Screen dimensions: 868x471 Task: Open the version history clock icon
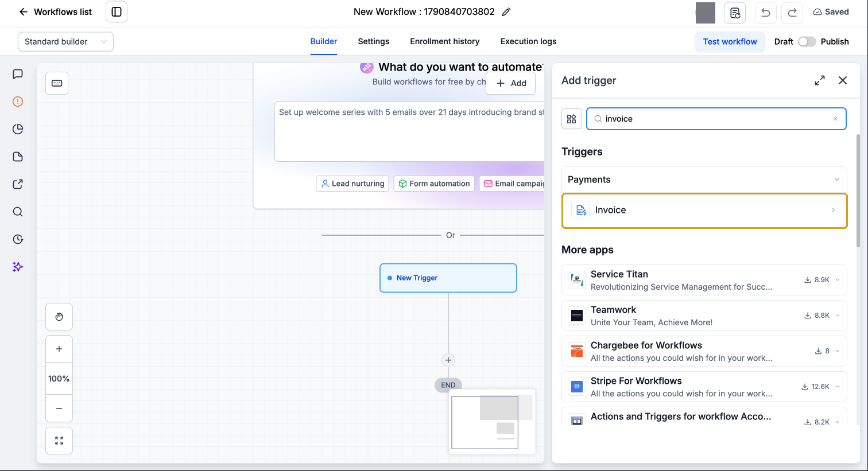click(x=18, y=239)
